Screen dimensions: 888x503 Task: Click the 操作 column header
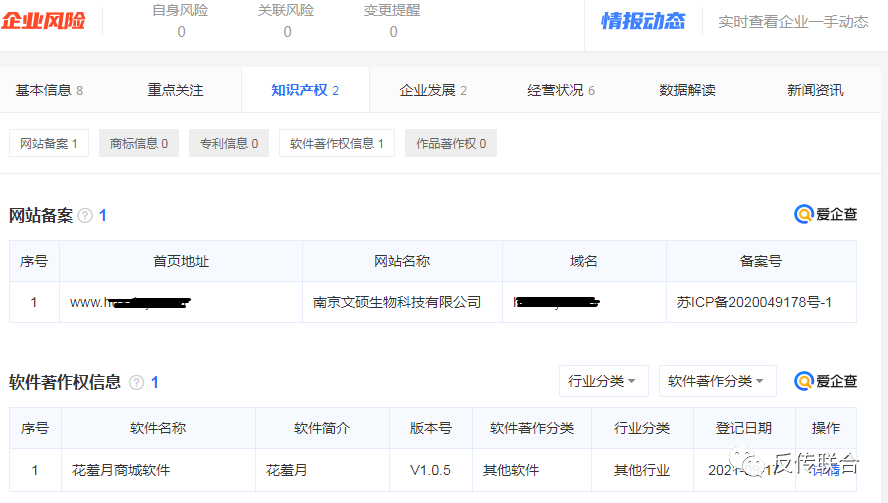[x=826, y=428]
